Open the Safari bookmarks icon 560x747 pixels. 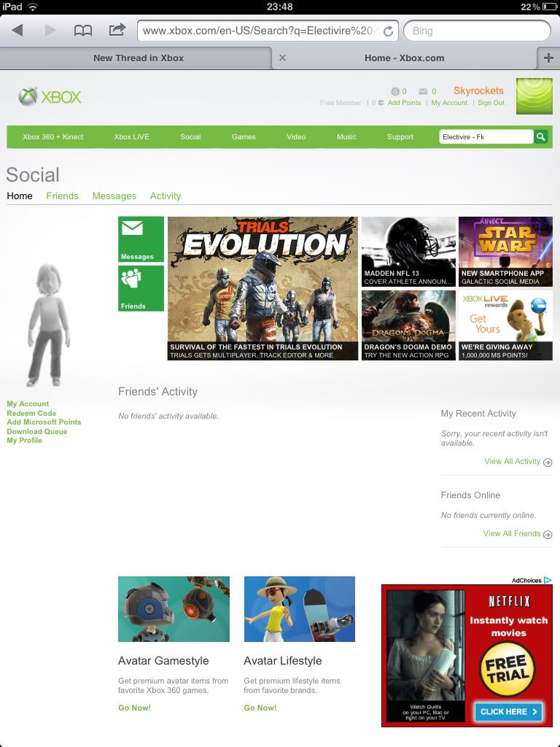click(83, 31)
